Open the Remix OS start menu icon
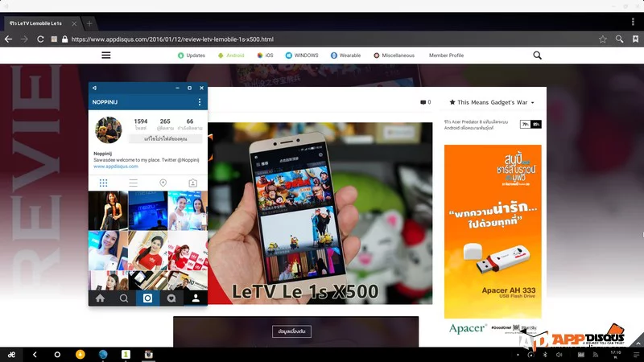The image size is (644, 362). (x=11, y=355)
